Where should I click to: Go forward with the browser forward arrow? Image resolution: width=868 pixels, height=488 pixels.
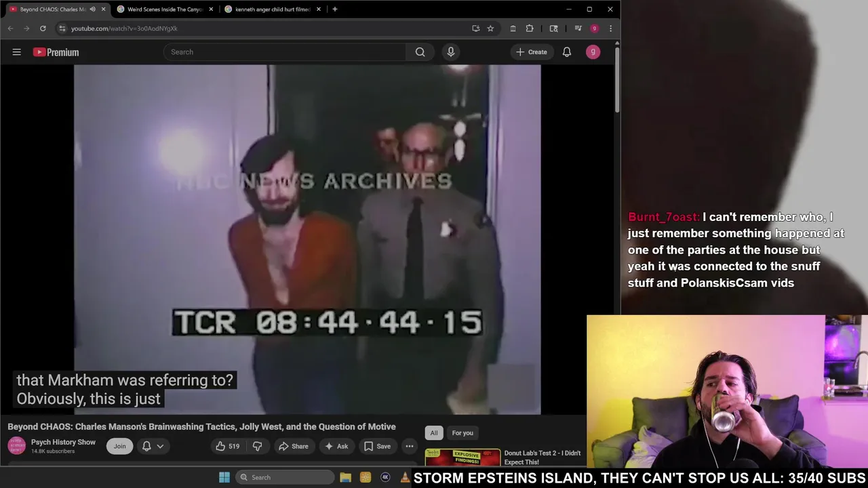26,28
